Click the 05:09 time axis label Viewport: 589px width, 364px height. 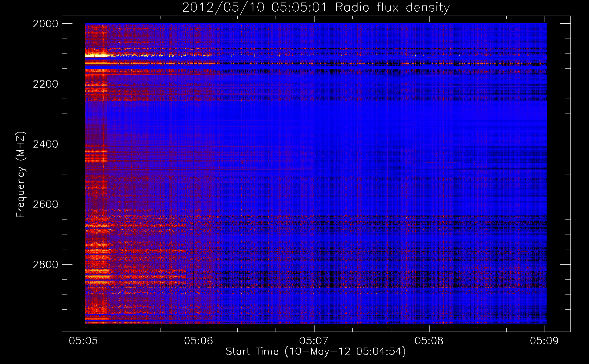click(544, 341)
